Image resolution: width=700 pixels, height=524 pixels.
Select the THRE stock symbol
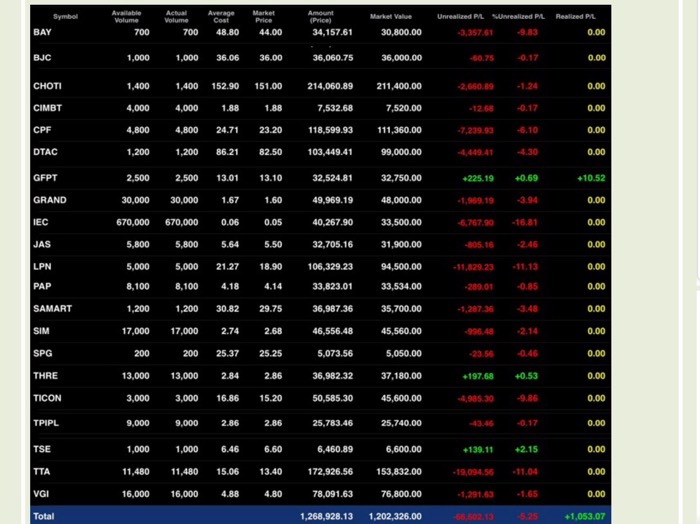(x=45, y=375)
